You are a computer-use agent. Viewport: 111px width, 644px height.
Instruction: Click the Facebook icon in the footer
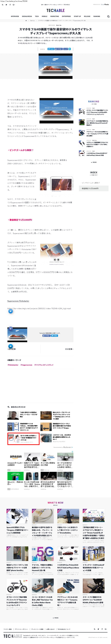[102, 629]
